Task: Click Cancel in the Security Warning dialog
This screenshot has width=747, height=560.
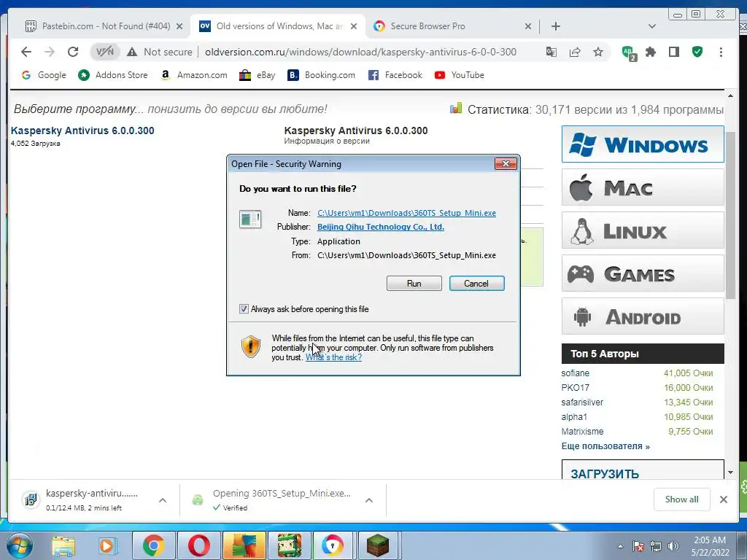Action: click(476, 284)
